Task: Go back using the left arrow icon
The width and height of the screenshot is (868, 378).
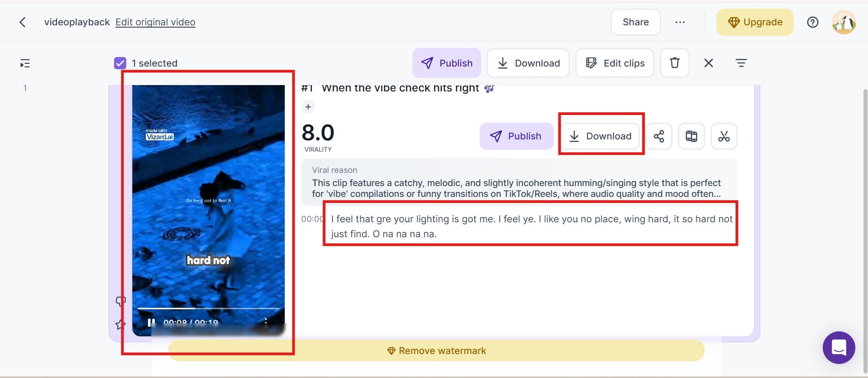Action: (22, 22)
